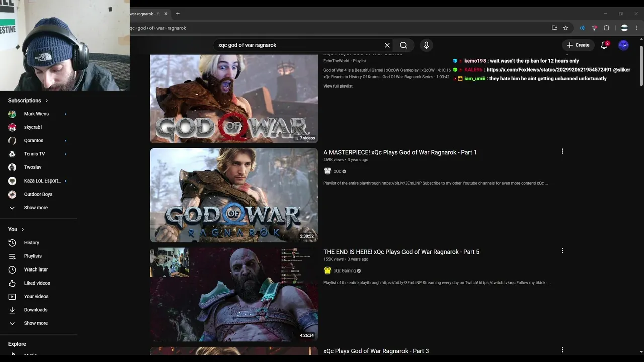Open God of War 4 is a Beautiful Game entry
644x362 pixels.
pos(387,70)
